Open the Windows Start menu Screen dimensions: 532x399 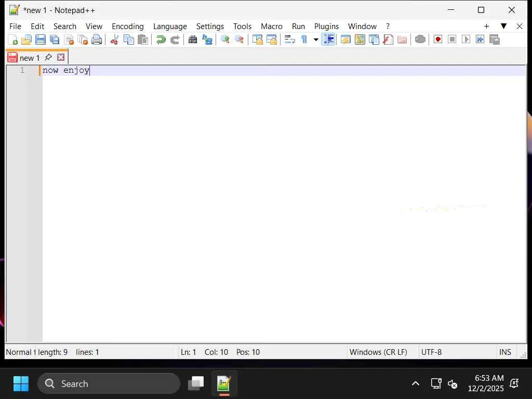21,384
